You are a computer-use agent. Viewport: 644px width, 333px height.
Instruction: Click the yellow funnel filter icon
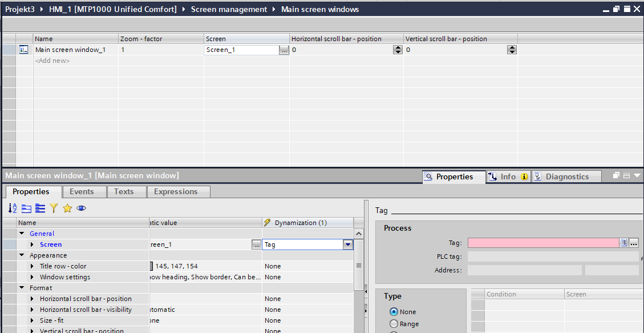coord(54,208)
